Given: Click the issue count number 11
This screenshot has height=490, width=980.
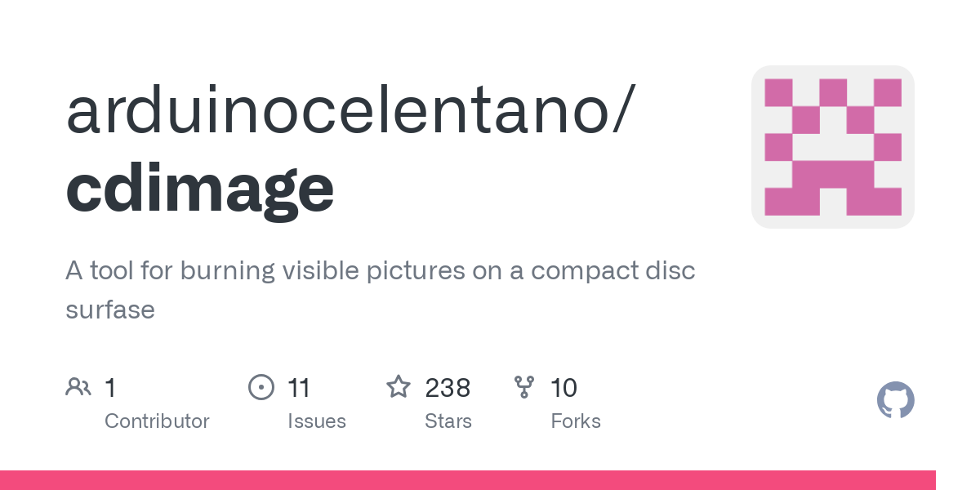Looking at the screenshot, I should pyautogui.click(x=299, y=387).
